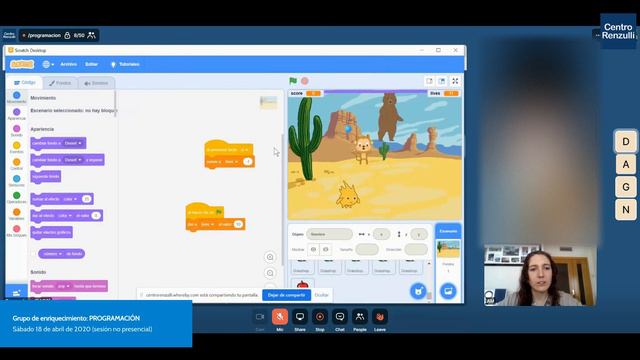Select the Escenario stage panel header
Screen dimensions: 640x360
click(448, 231)
